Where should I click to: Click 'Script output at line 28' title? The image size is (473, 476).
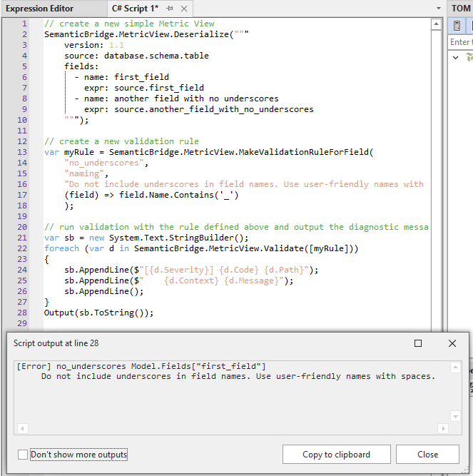point(56,343)
